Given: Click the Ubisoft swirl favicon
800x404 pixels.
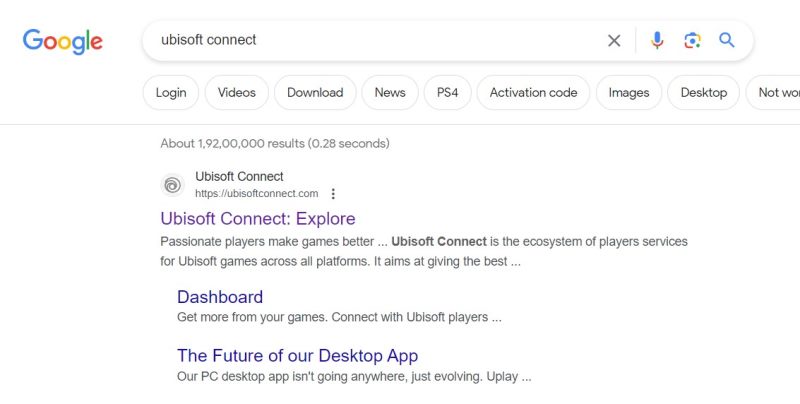Looking at the screenshot, I should pos(172,185).
